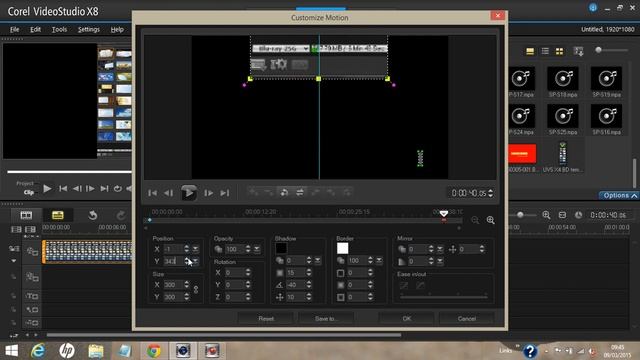The image size is (640, 360).
Task: Click the swap arrows keyframe icon
Action: [x=300, y=192]
